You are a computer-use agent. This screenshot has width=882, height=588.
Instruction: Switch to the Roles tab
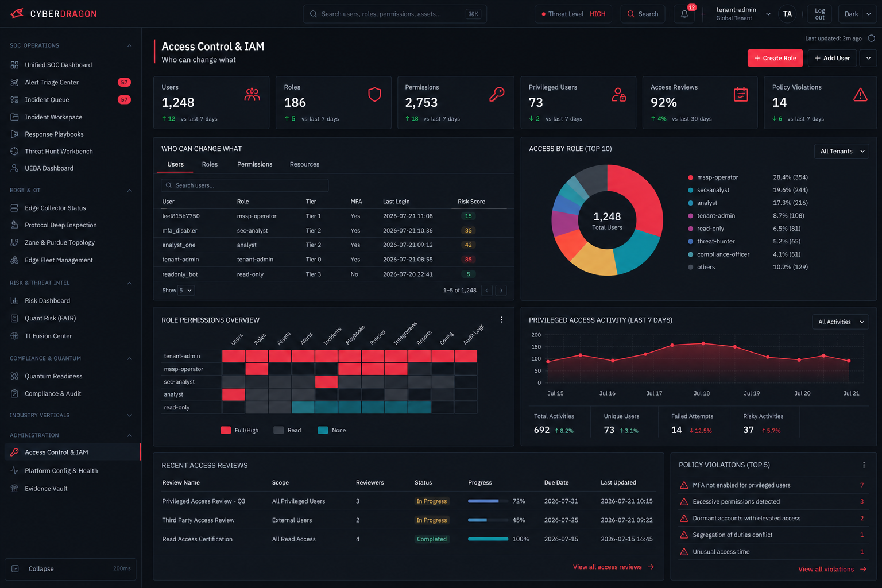(x=210, y=164)
